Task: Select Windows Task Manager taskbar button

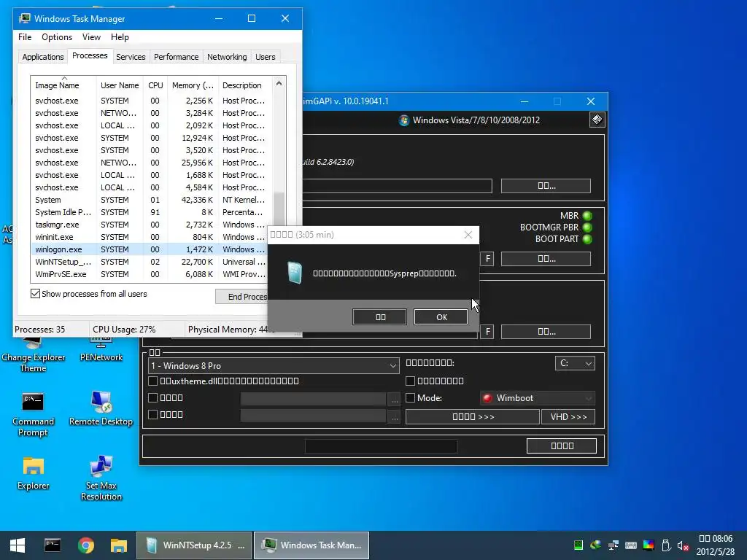Action: 311,545
